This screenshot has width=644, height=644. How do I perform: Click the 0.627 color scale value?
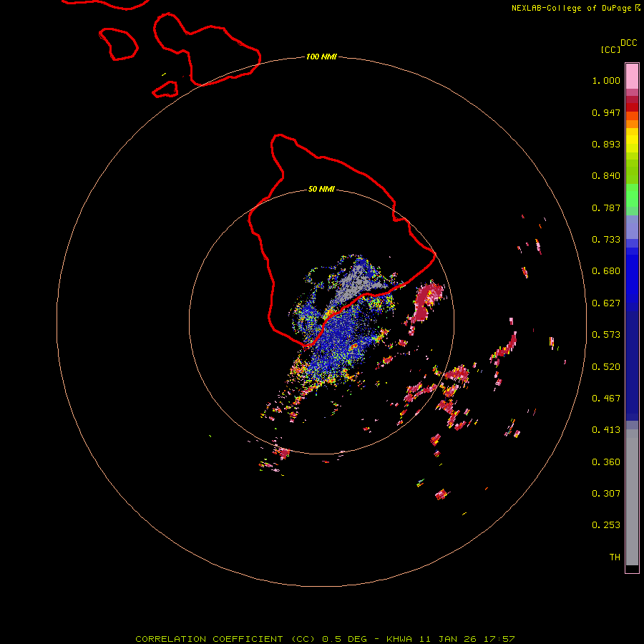(x=606, y=303)
